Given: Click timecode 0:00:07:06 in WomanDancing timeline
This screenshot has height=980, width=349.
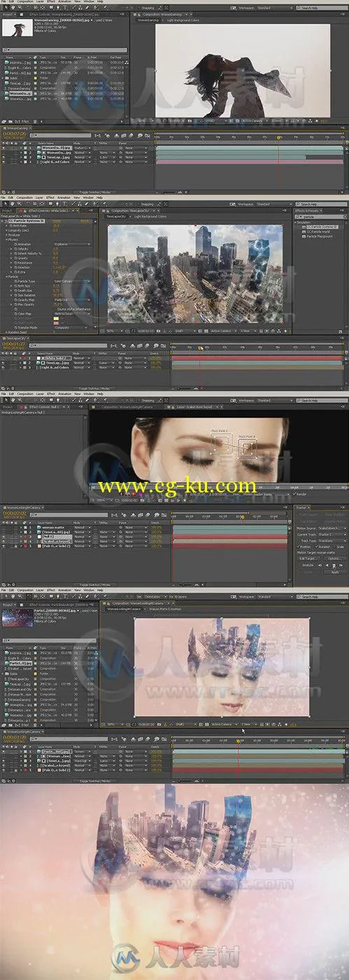Looking at the screenshot, I should coord(14,135).
